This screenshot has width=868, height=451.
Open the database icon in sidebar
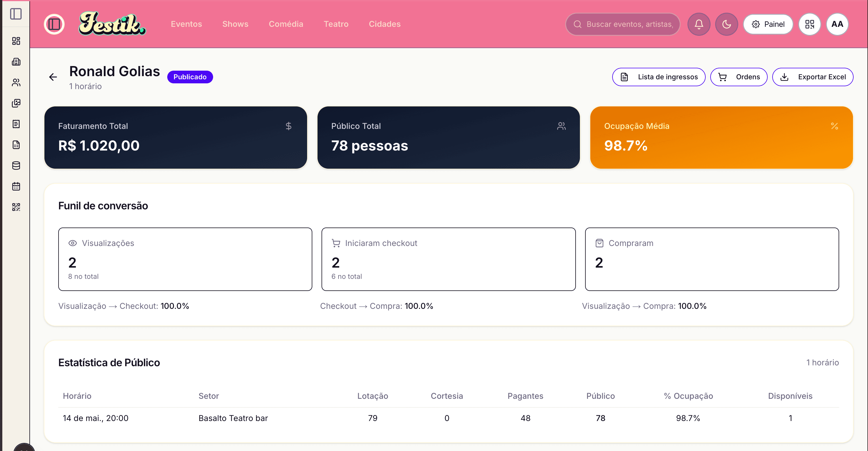pyautogui.click(x=16, y=166)
